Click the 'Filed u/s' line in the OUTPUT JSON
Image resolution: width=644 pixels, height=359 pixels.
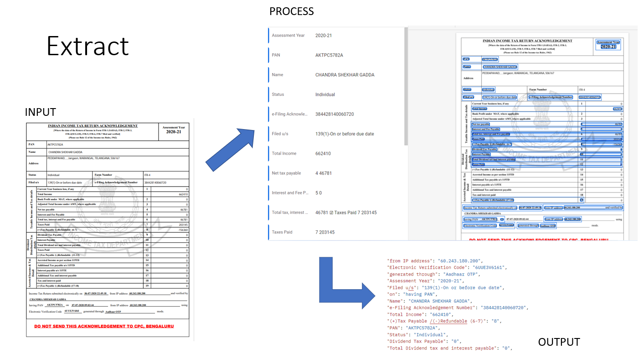click(x=445, y=287)
